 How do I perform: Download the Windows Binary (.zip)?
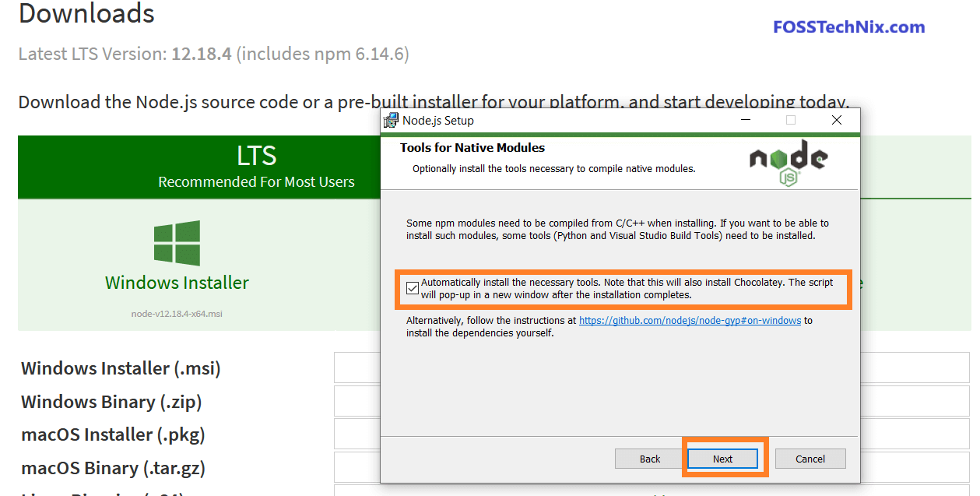click(x=110, y=401)
